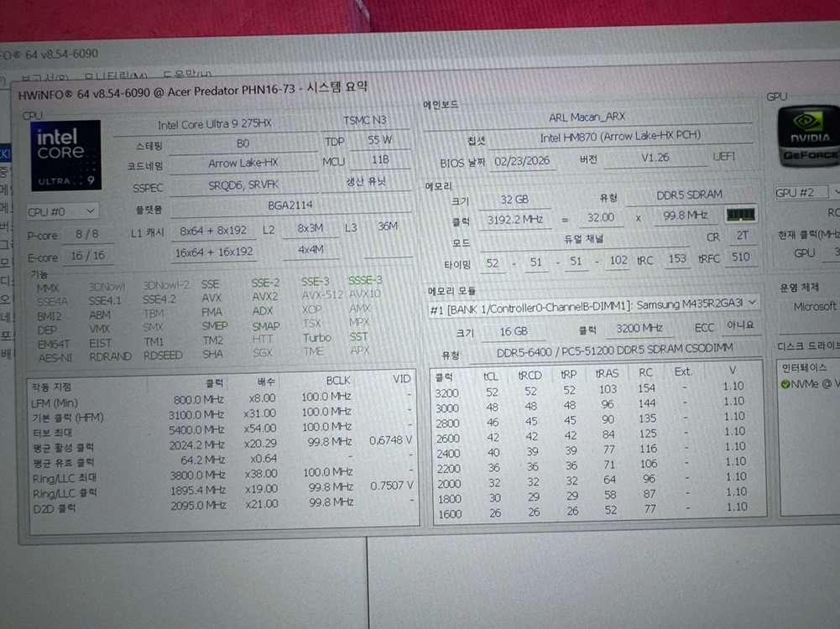Click the NVIDIA GeForce logo
Image resolution: width=840 pixels, height=629 pixels.
tap(810, 137)
